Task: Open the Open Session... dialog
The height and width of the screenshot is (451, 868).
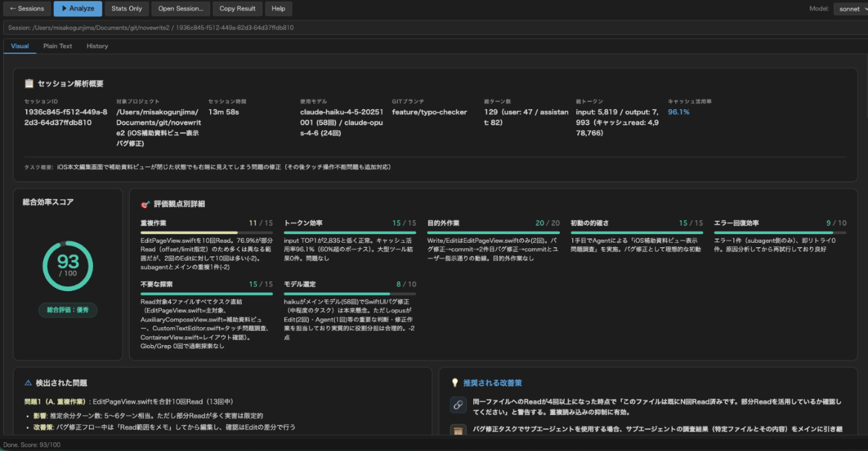Action: [x=180, y=9]
